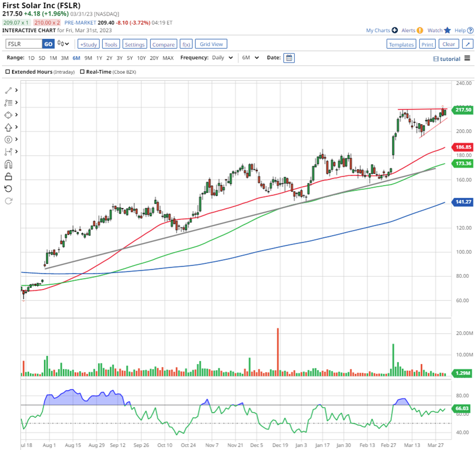Expand annotation list tool chevron
Image resolution: width=476 pixels, height=450 pixels.
point(17,103)
